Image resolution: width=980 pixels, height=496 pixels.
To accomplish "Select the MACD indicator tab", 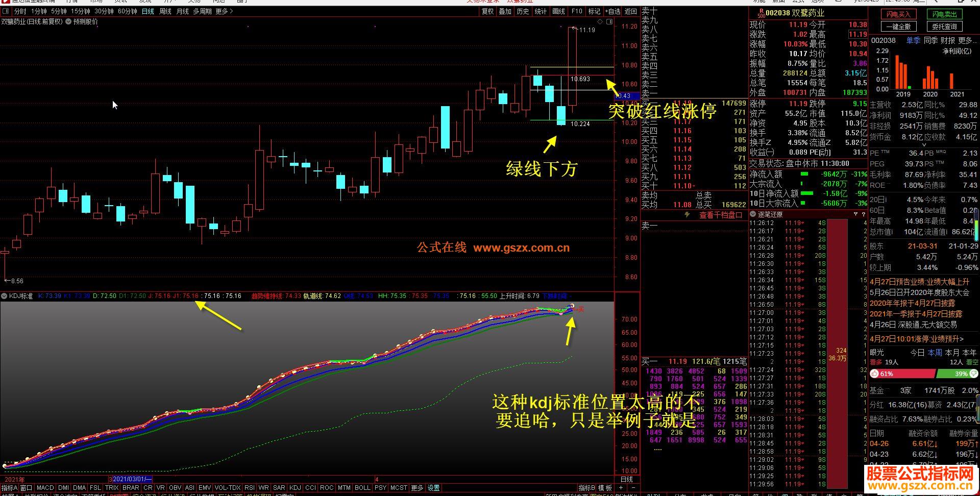I will 45,488.
